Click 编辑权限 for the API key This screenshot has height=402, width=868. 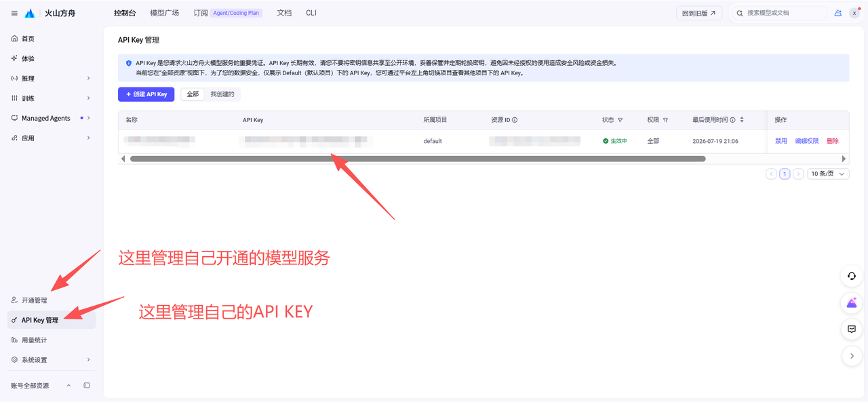(x=807, y=141)
